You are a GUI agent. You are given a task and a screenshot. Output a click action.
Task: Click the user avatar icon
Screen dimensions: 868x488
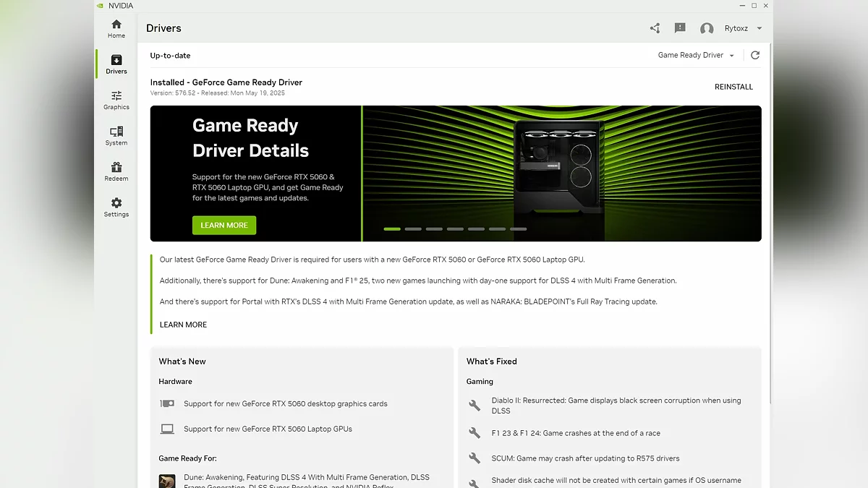pos(707,29)
